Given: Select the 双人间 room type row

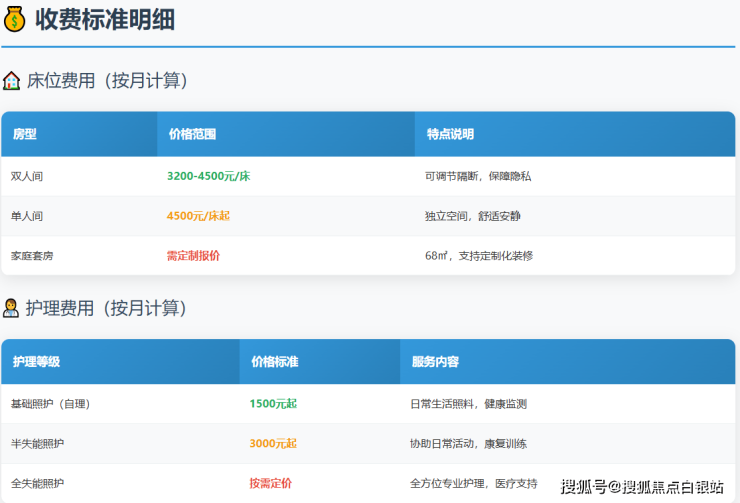Looking at the screenshot, I should pyautogui.click(x=27, y=176).
